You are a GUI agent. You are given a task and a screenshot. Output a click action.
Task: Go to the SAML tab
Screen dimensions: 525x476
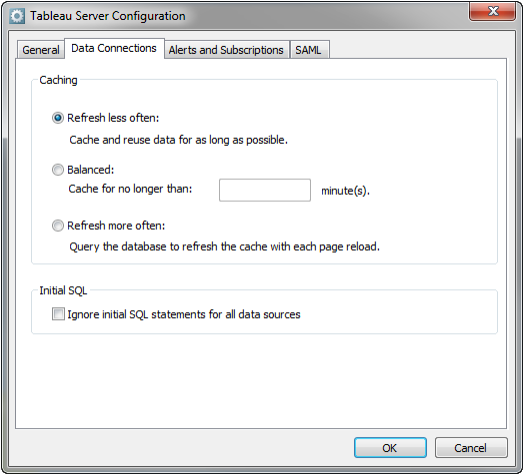[x=309, y=50]
